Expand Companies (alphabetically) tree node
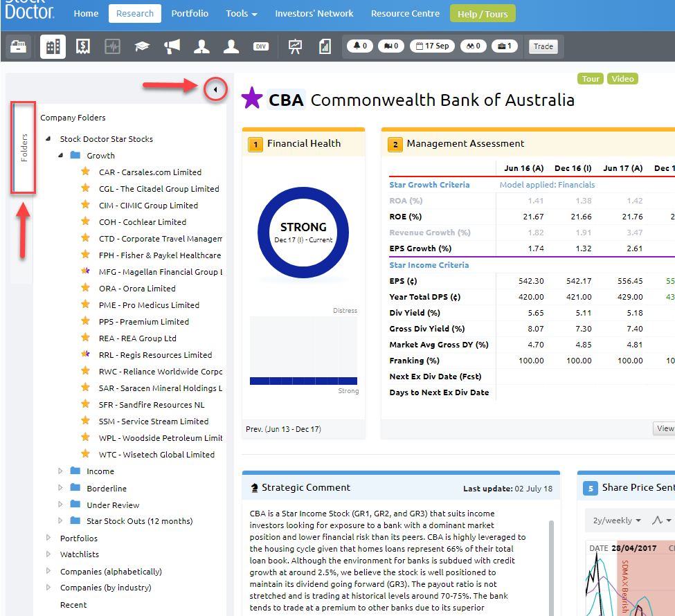The image size is (675, 616). tap(48, 571)
